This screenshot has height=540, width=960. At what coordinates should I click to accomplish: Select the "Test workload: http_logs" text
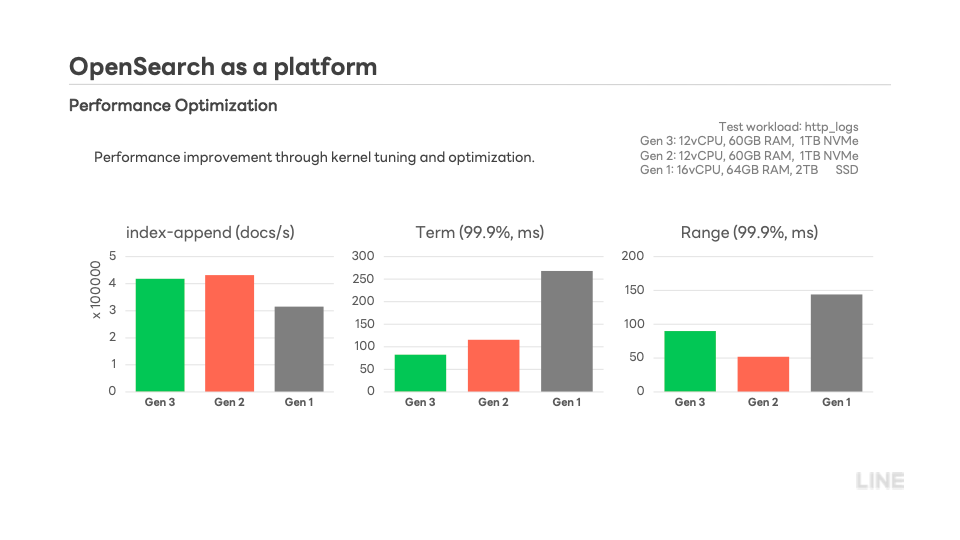(x=788, y=127)
